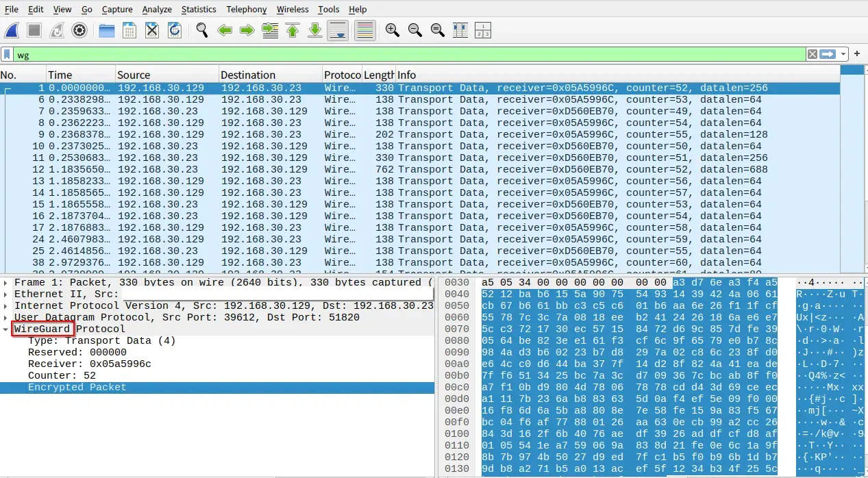Zoom in main window text
Image resolution: width=868 pixels, height=478 pixels.
point(393,30)
